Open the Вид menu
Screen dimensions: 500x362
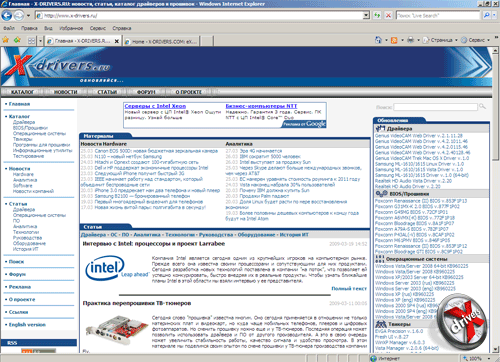pos(48,28)
